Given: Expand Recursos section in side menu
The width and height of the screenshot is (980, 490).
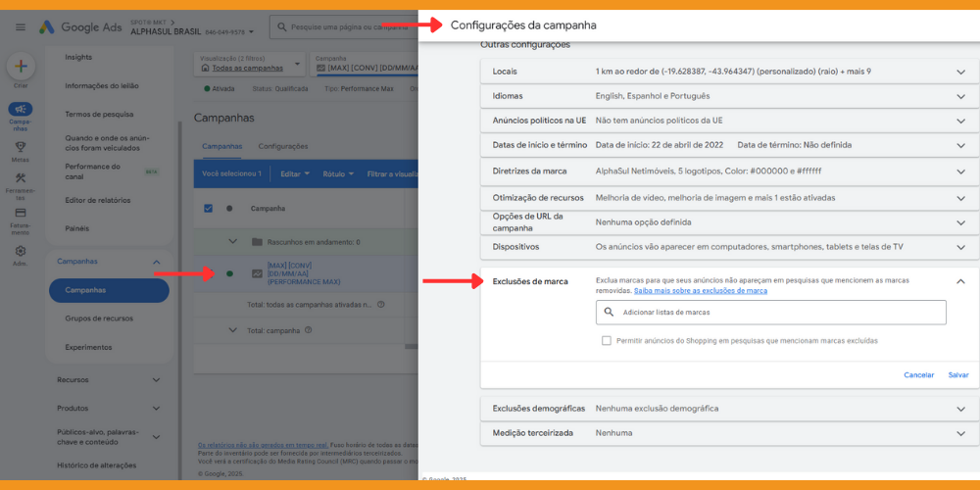Looking at the screenshot, I should [x=156, y=379].
